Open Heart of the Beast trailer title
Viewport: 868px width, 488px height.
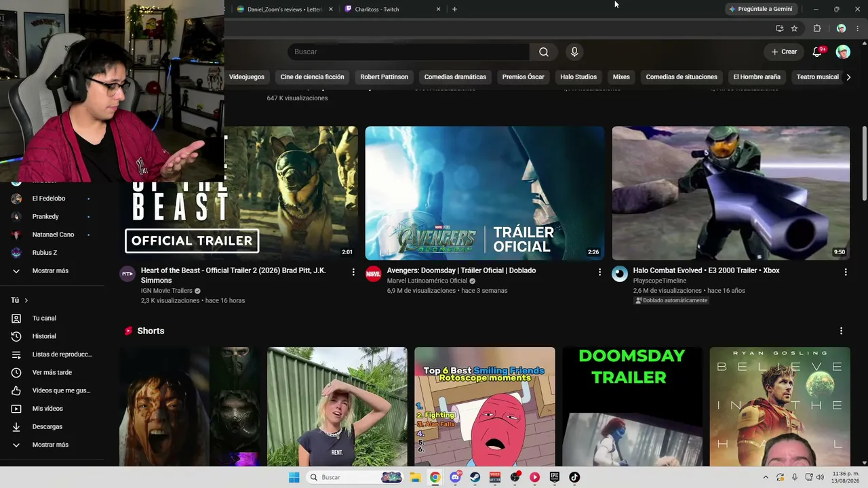[233, 275]
